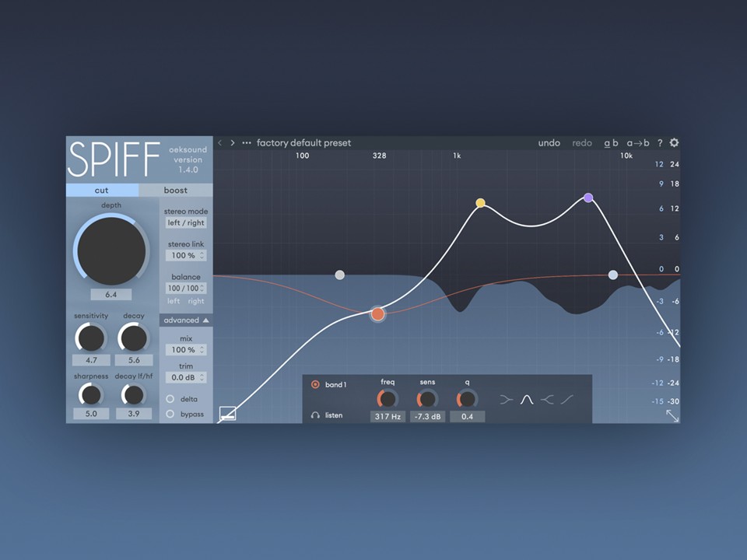
Task: Select the leftmost low-shelf filter shape icon
Action: (507, 398)
